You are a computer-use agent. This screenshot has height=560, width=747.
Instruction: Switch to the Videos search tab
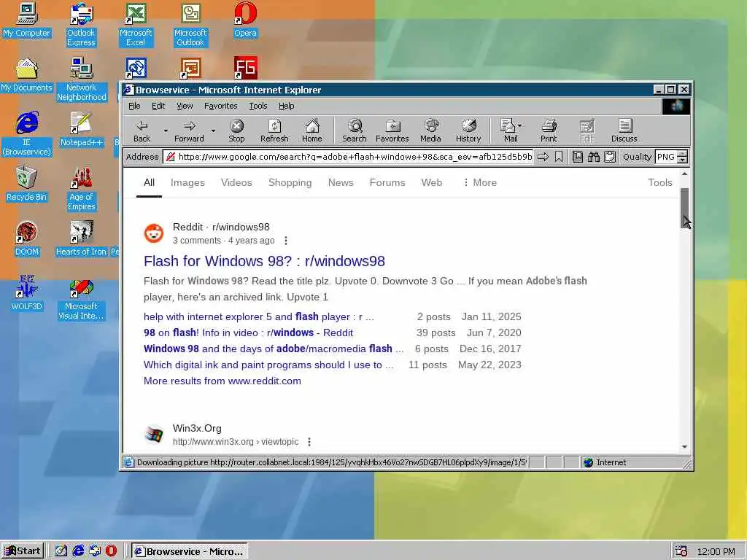point(236,182)
